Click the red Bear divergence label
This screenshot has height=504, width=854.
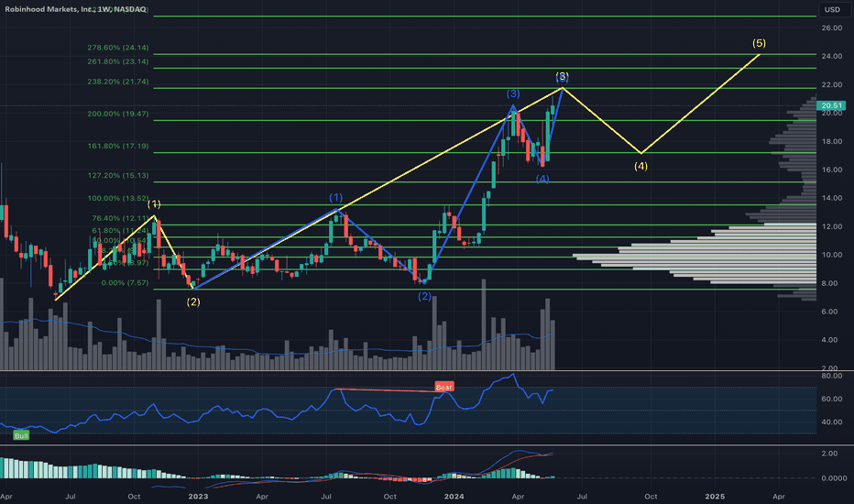click(x=443, y=388)
